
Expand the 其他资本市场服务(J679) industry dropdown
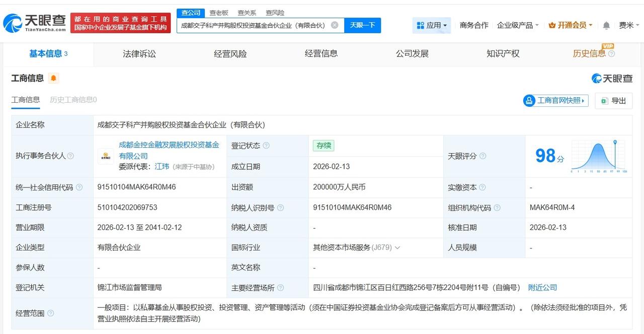(x=397, y=247)
